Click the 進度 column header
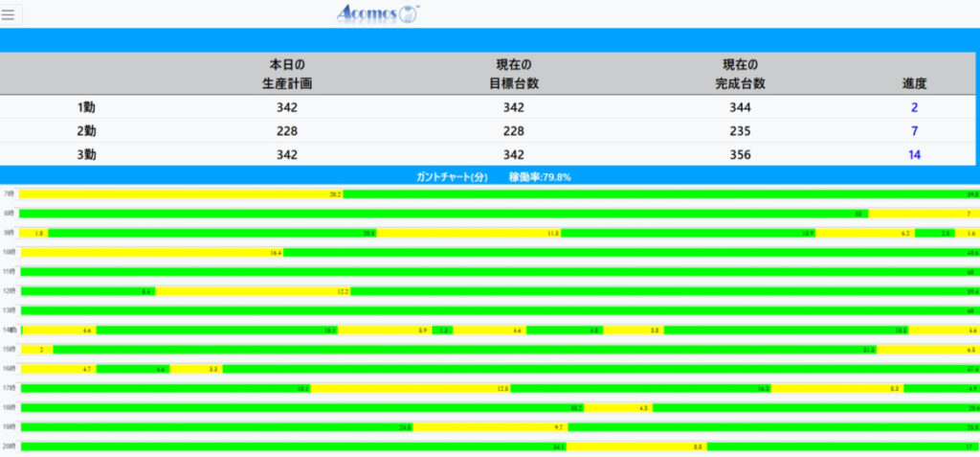 914,84
